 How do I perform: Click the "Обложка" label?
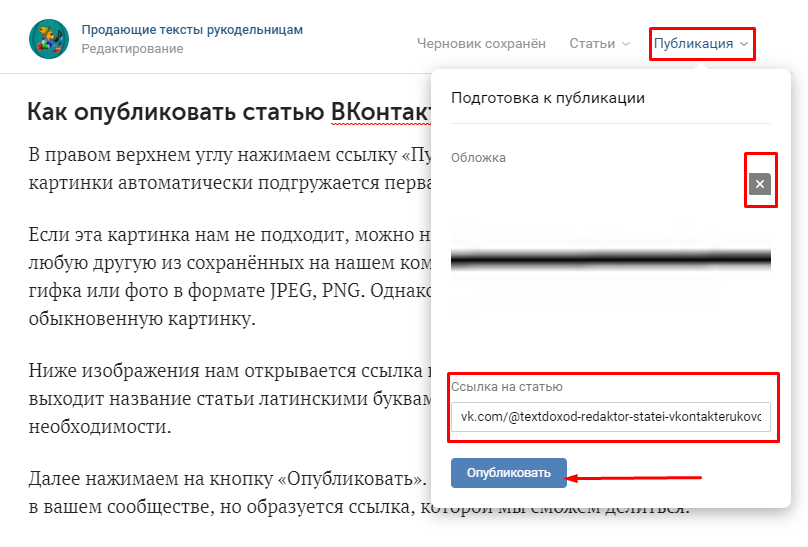click(478, 158)
